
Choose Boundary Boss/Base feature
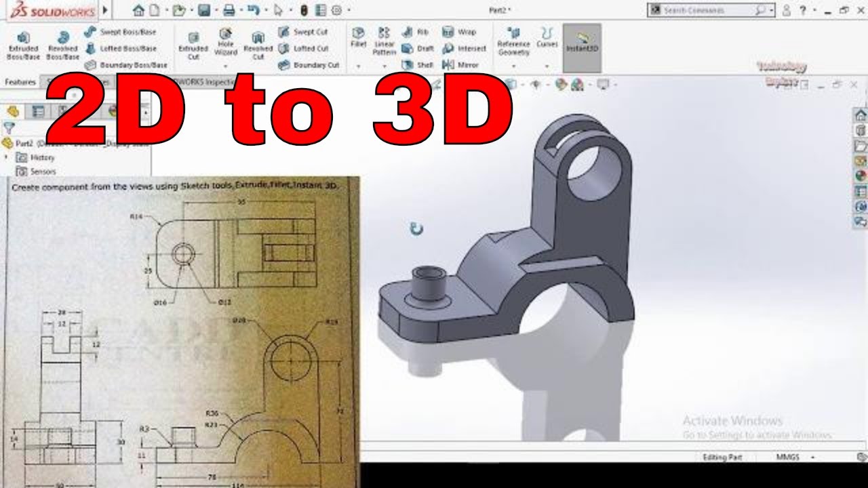[126, 65]
